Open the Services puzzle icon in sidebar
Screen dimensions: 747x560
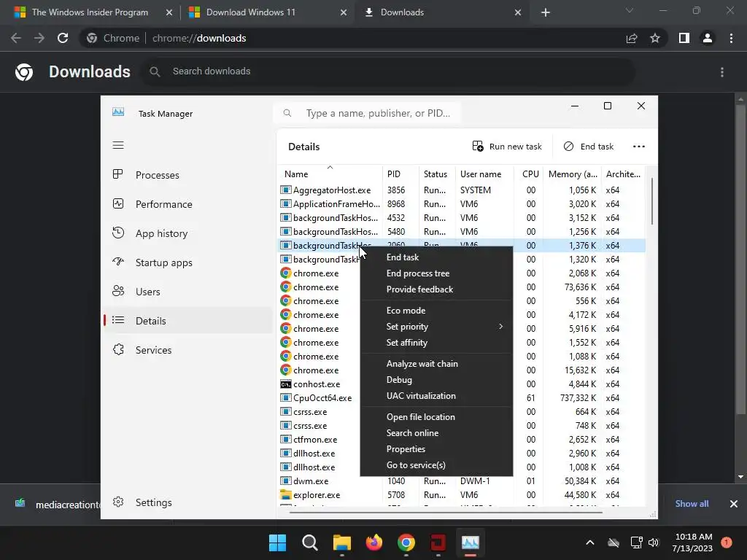pyautogui.click(x=118, y=349)
